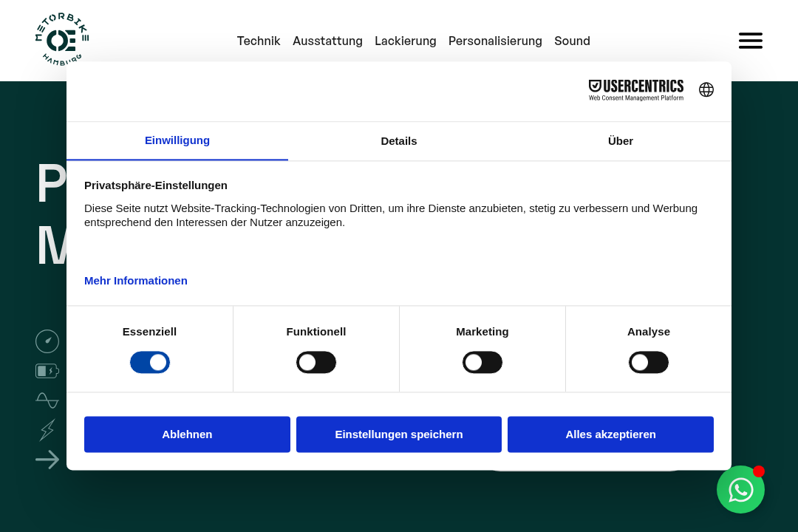Image resolution: width=798 pixels, height=532 pixels.
Task: Click the Privatsphäre-Einstellungen heading
Action: 156,185
